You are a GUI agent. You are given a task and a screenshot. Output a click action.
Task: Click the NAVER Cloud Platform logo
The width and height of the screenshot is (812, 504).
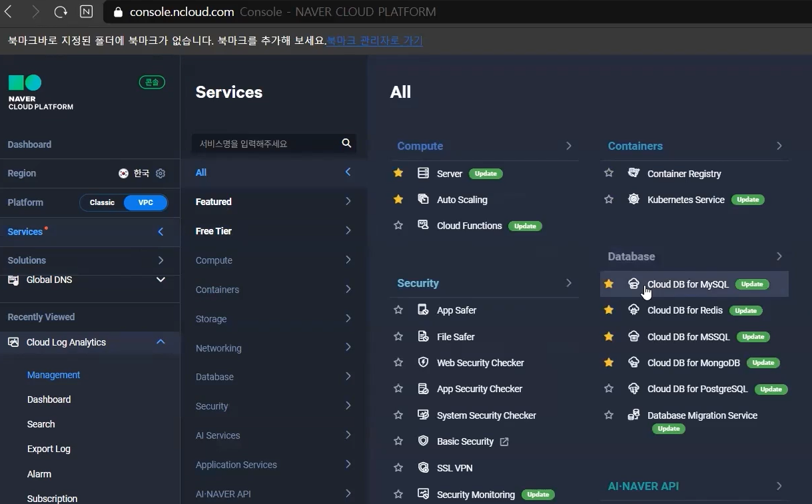40,92
